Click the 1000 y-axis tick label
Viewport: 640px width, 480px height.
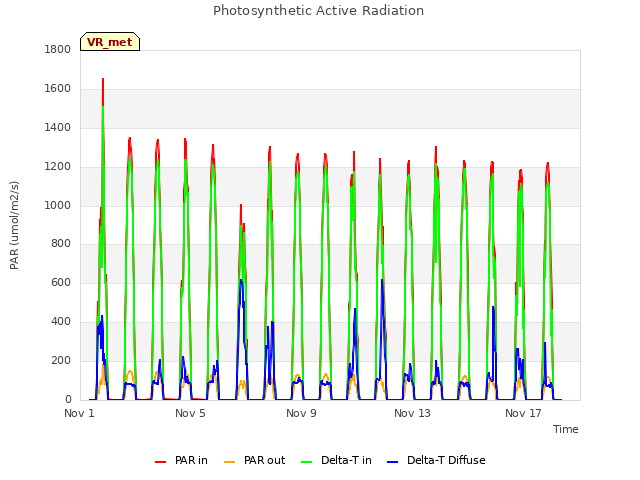(x=58, y=205)
